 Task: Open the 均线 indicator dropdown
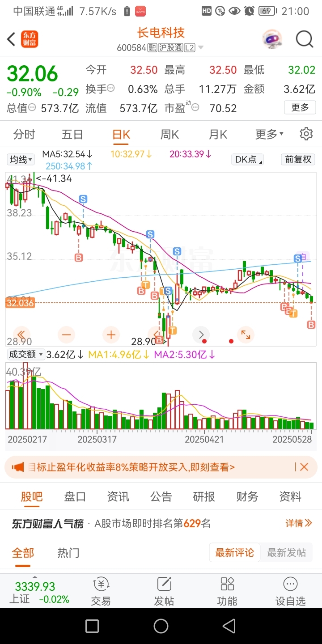(21, 160)
